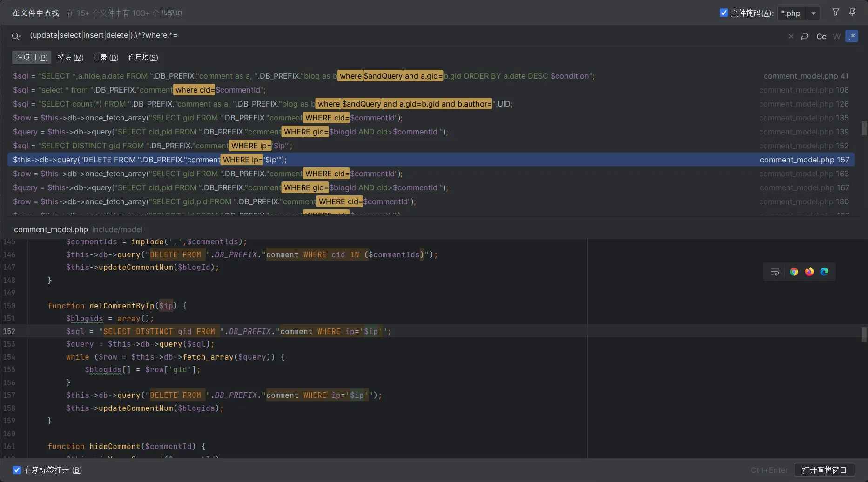This screenshot has width=868, height=482.
Task: Pin the find-in-files window
Action: pos(852,13)
